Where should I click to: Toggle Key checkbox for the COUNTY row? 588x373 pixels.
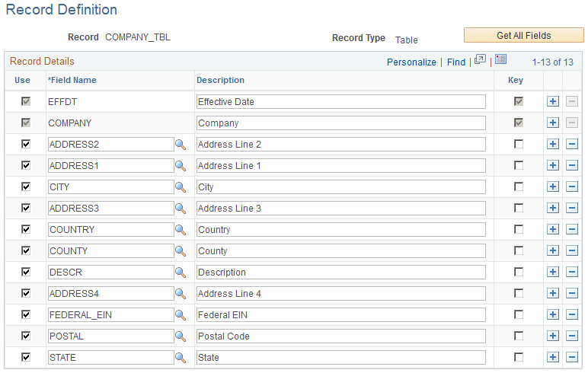click(519, 250)
